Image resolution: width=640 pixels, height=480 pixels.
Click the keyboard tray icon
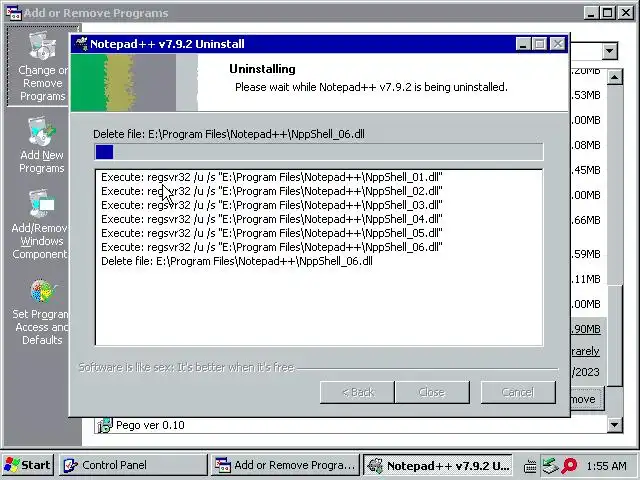tap(530, 466)
